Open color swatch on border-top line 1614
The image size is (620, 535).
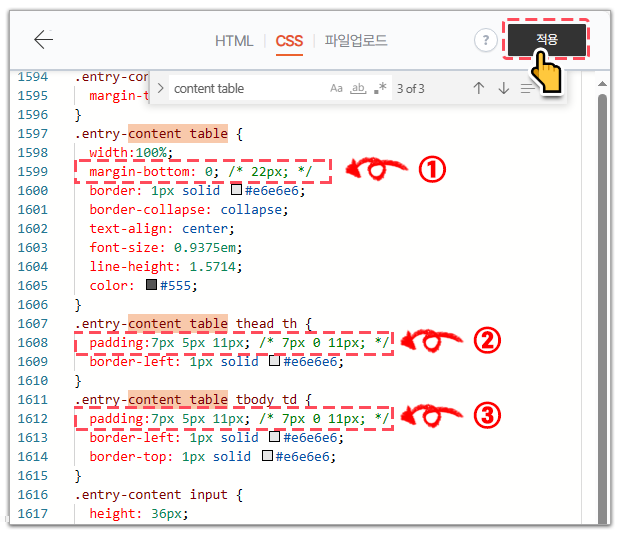point(267,456)
